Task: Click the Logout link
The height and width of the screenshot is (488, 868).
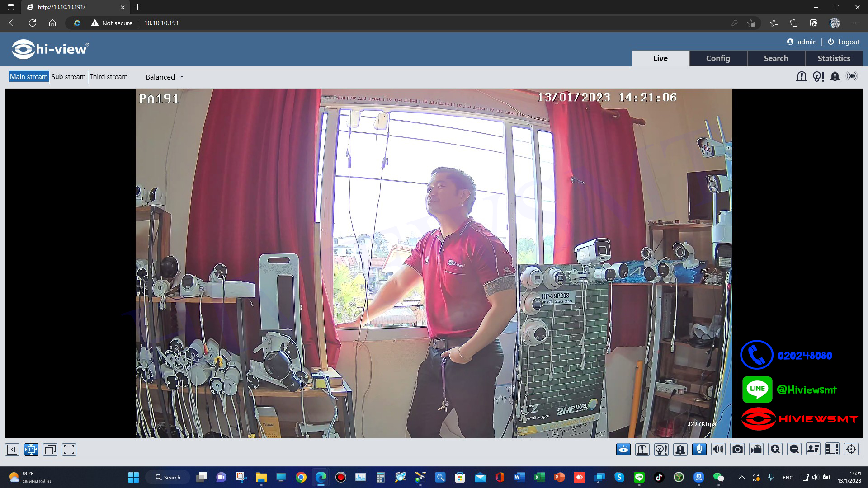Action: click(844, 42)
